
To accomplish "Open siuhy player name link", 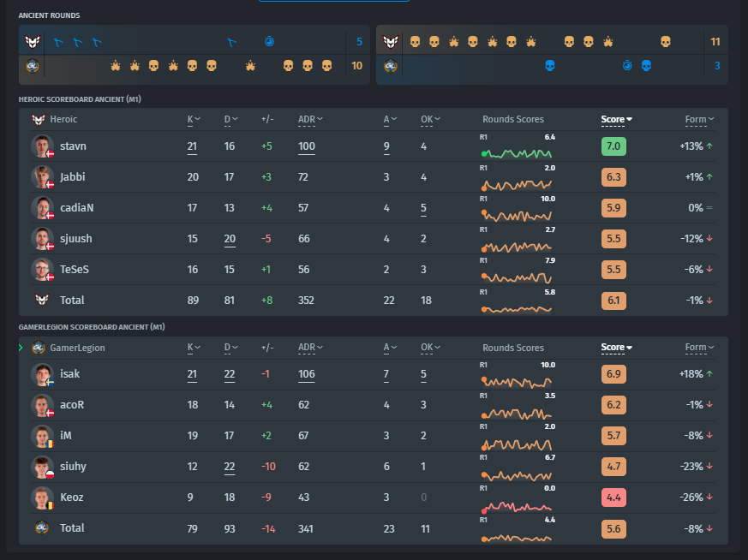I will tap(73, 467).
